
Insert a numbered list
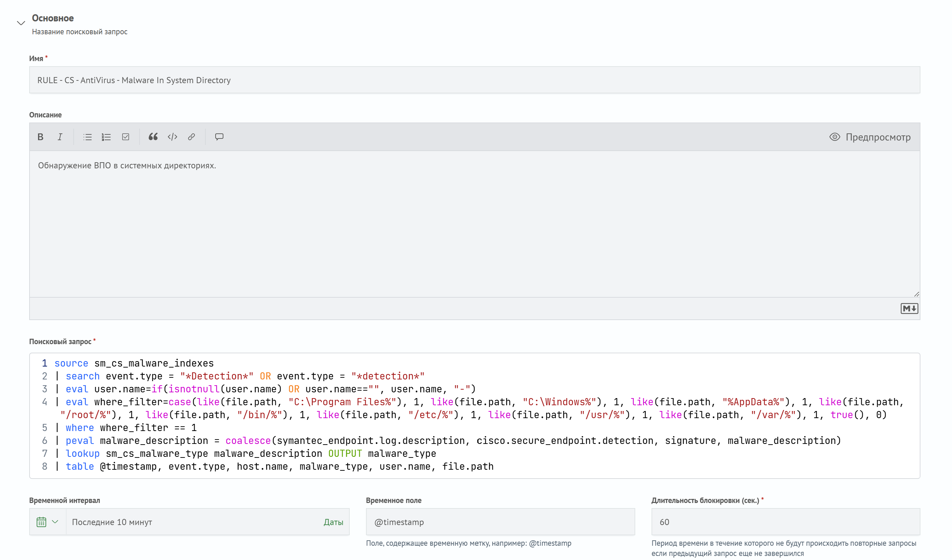106,137
